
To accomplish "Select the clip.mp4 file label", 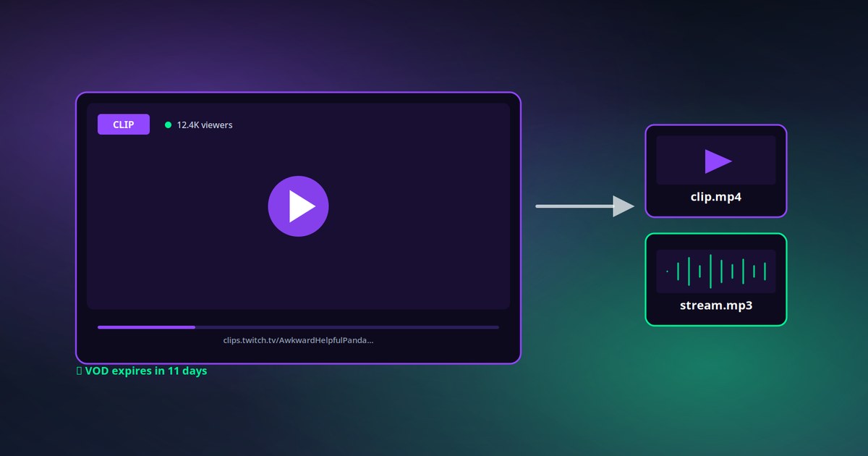I will pyautogui.click(x=716, y=196).
